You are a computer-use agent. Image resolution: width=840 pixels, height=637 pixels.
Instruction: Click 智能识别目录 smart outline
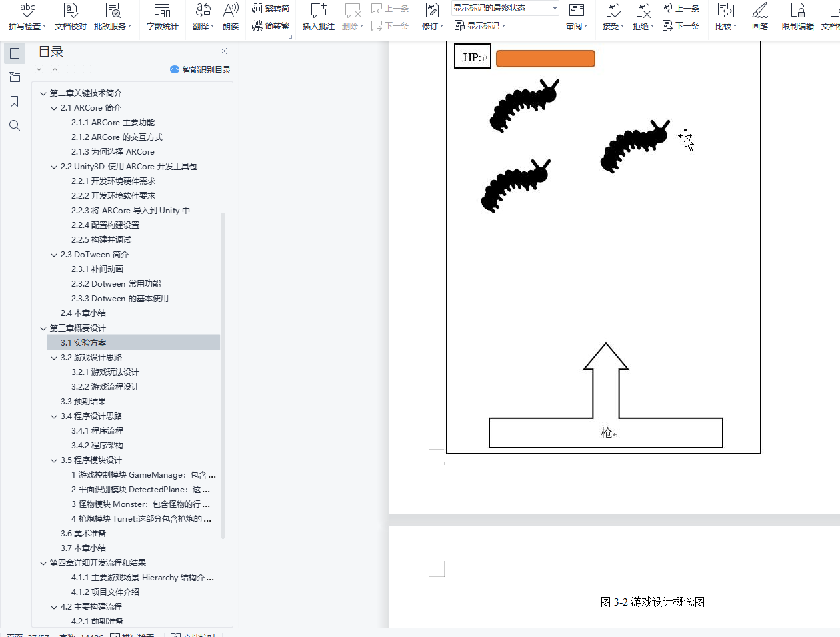200,69
